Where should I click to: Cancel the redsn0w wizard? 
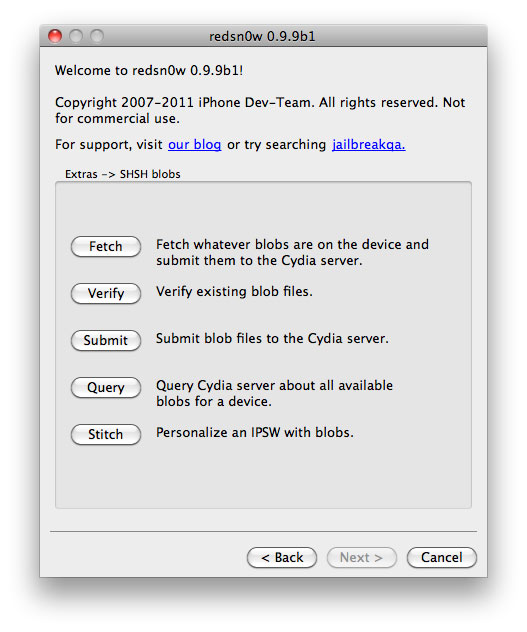442,557
